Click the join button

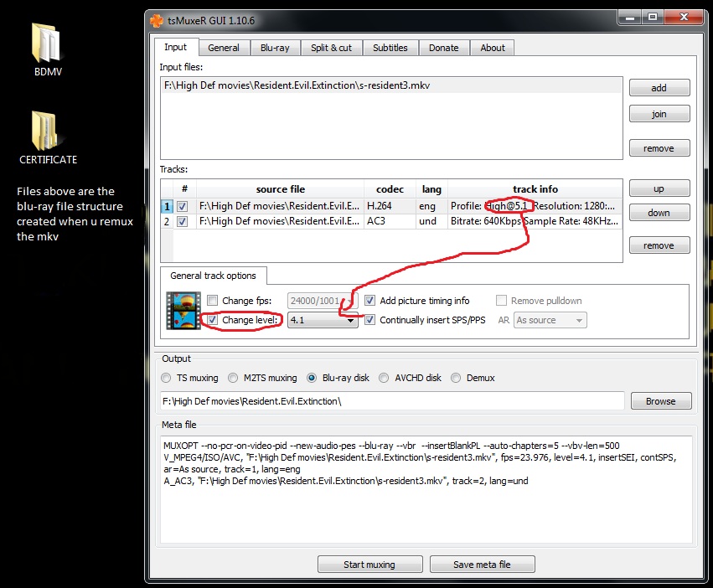point(659,114)
